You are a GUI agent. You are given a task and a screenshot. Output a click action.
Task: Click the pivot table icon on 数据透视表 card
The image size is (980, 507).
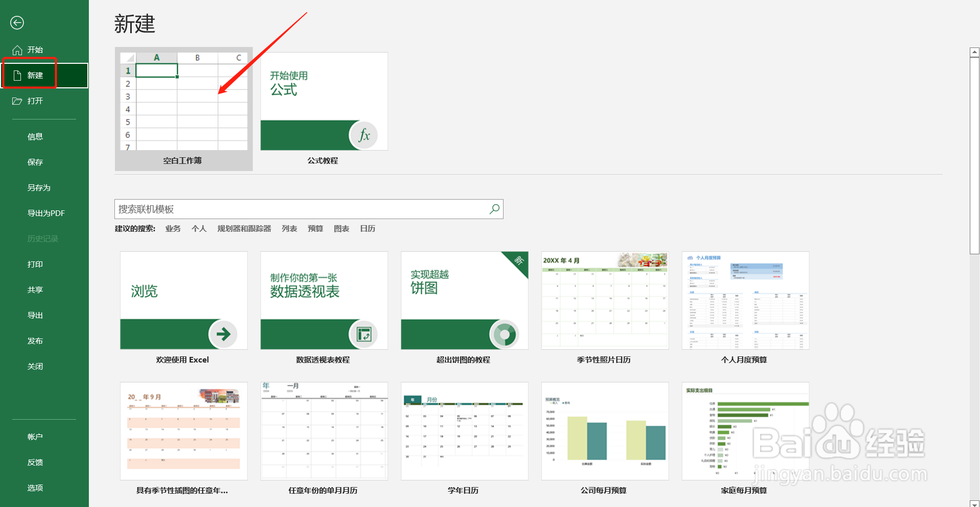pyautogui.click(x=364, y=334)
